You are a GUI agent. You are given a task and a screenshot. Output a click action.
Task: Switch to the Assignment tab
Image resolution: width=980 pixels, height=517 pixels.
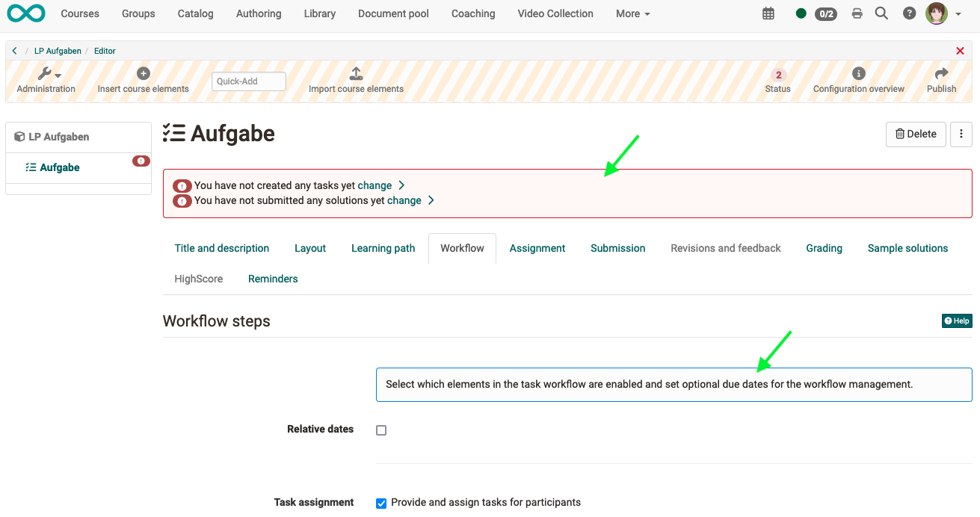pos(537,248)
